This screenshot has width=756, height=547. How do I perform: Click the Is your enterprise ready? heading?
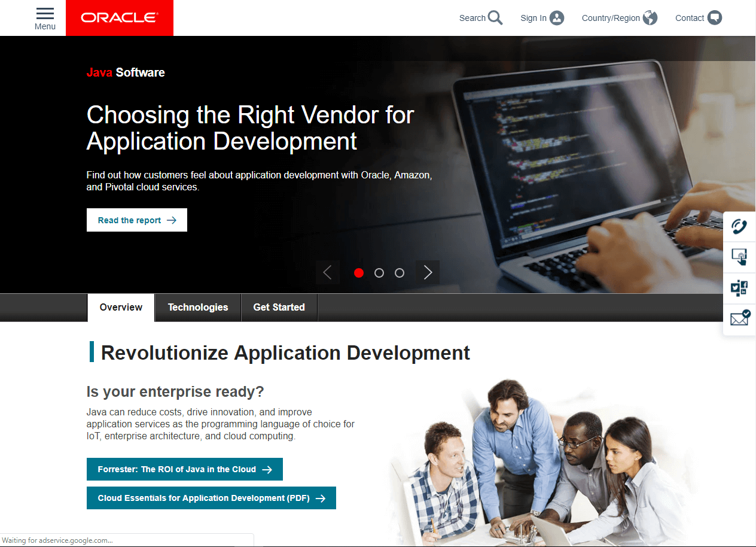click(x=175, y=392)
